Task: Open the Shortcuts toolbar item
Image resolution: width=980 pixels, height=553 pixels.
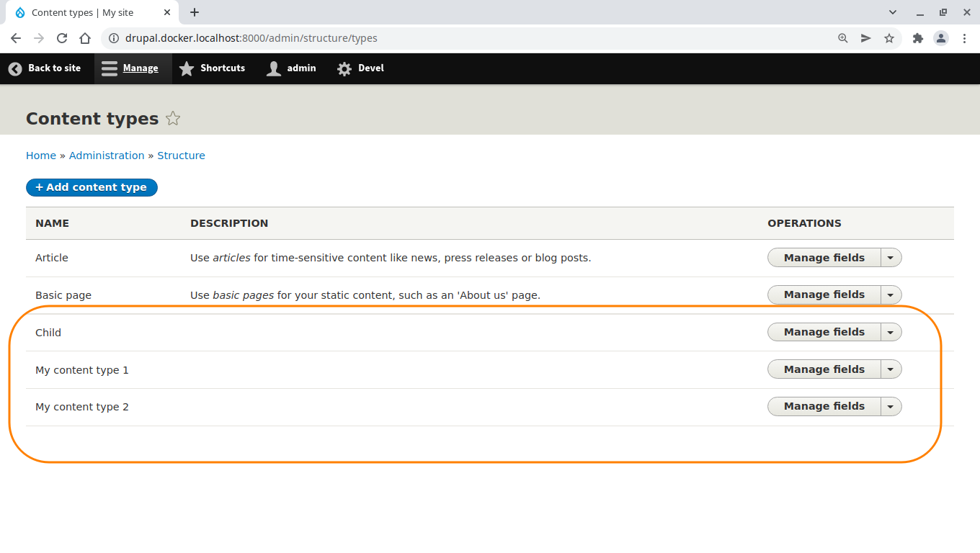Action: (213, 68)
